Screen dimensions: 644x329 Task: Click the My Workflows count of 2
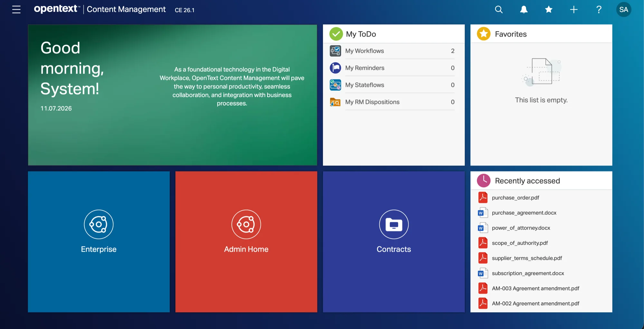point(453,51)
